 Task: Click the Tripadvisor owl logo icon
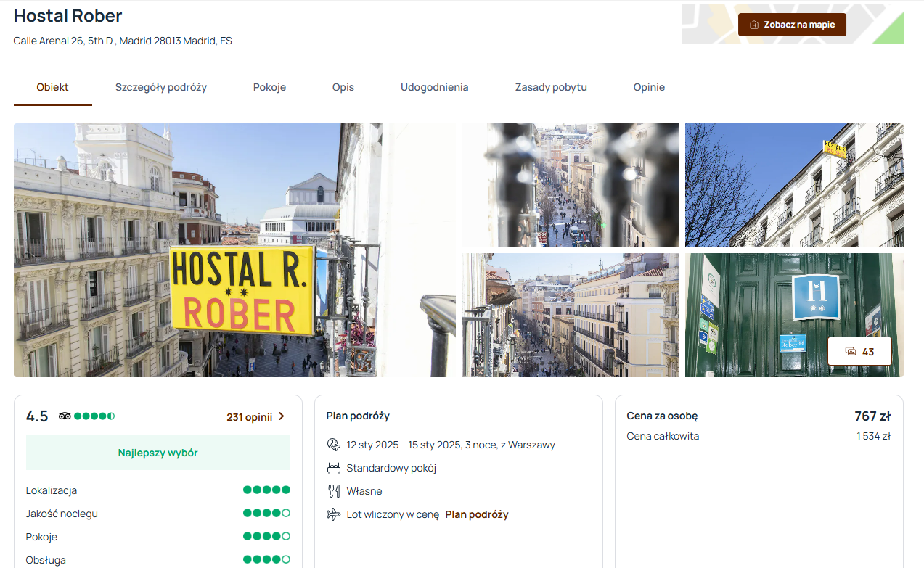pyautogui.click(x=65, y=416)
